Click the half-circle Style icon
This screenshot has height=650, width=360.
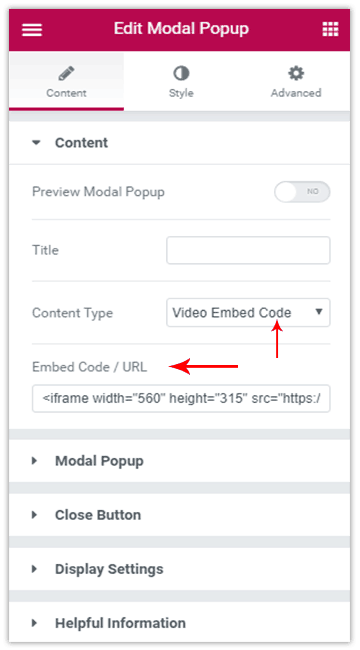point(181,74)
